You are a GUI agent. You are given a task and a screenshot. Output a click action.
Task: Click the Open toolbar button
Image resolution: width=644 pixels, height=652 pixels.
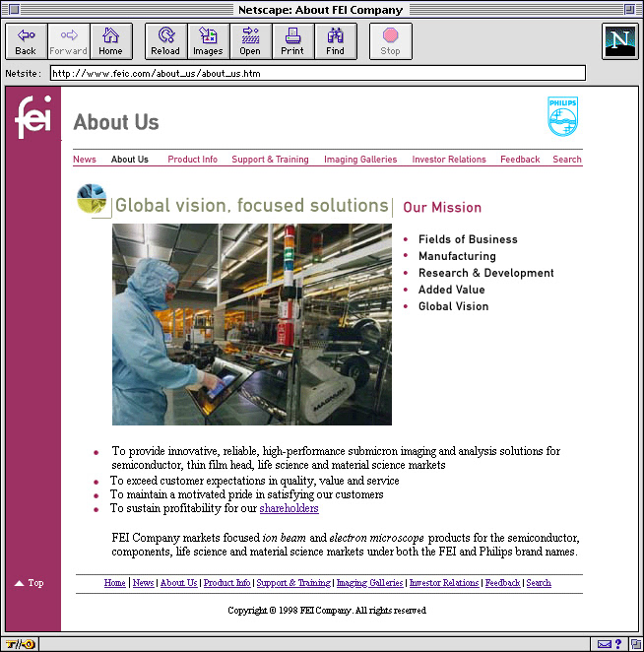251,41
